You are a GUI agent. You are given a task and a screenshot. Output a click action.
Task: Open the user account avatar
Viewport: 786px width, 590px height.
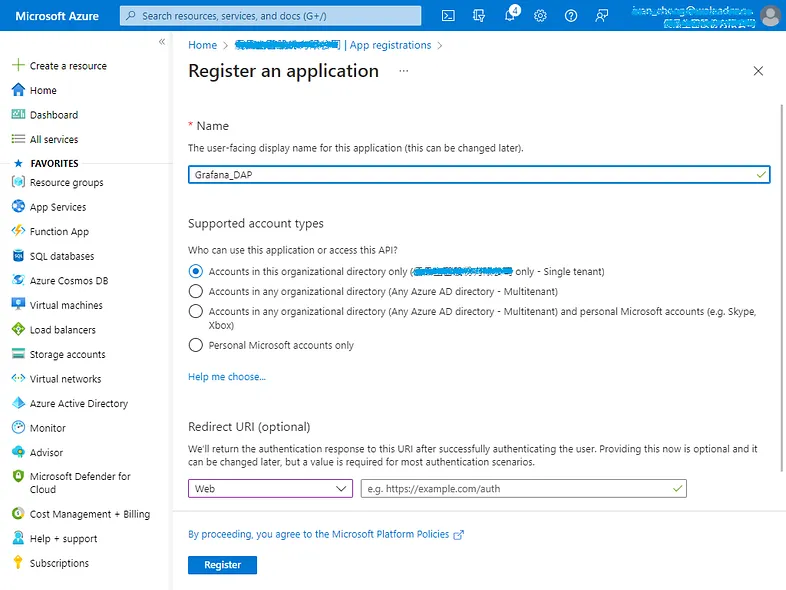(770, 16)
